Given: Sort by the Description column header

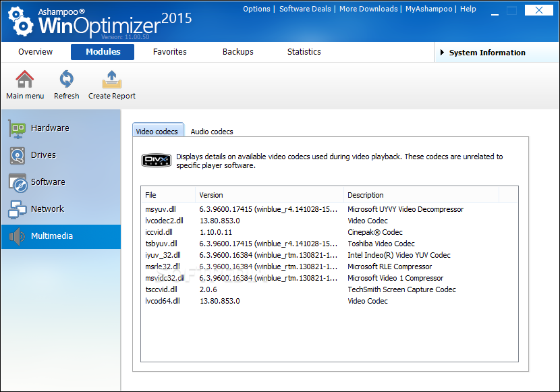Looking at the screenshot, I should coord(421,195).
